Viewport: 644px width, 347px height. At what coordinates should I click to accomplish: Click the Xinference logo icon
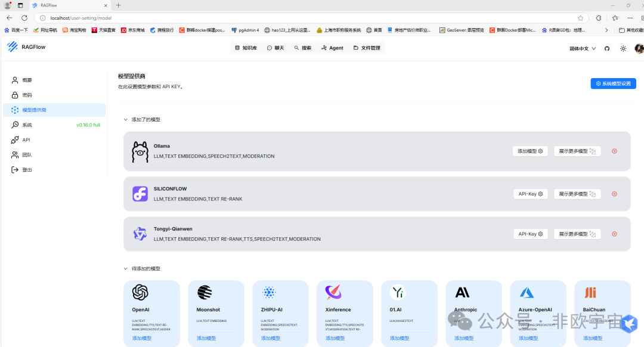[x=333, y=292]
